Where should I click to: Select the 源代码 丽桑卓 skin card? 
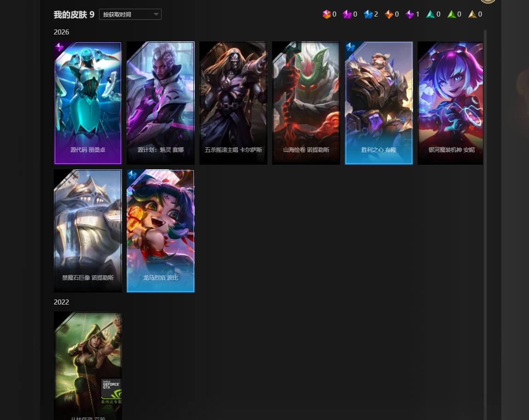point(88,103)
